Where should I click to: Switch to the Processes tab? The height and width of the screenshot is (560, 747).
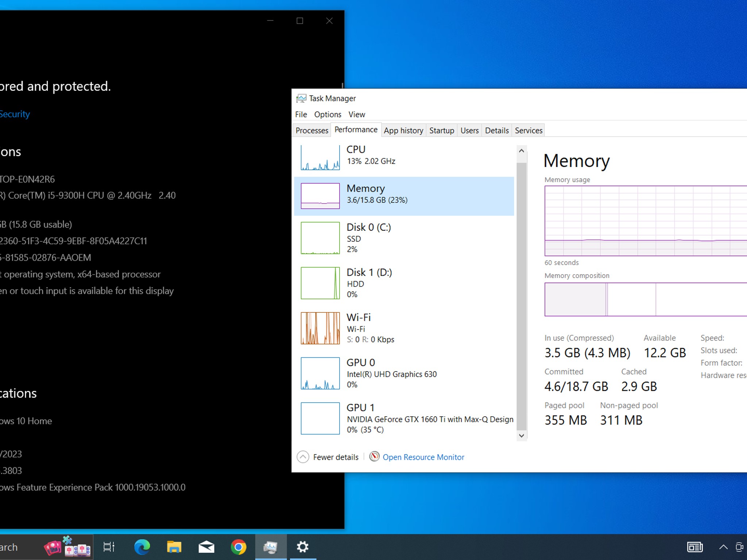pos(312,131)
